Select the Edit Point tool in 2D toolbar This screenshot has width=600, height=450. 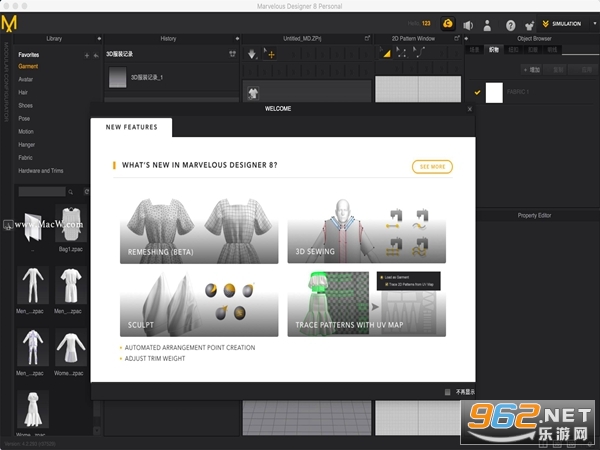pos(401,52)
